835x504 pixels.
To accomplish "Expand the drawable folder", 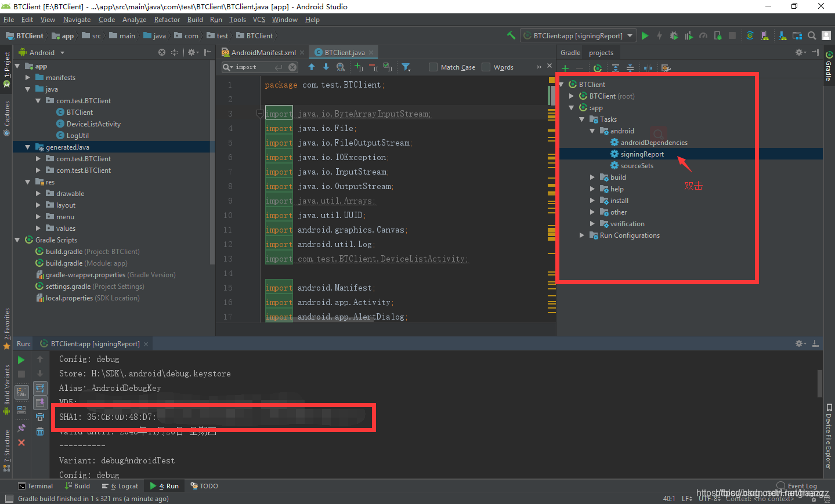I will point(38,194).
